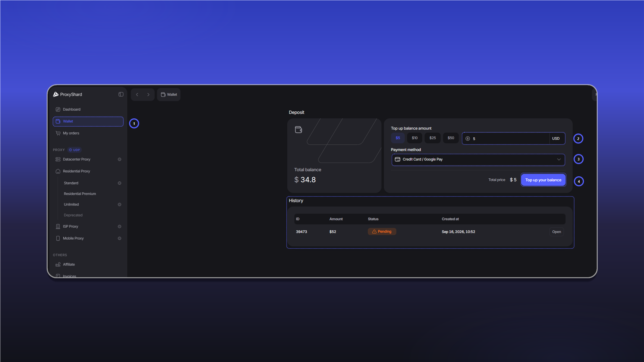The width and height of the screenshot is (644, 362).
Task: Open Residential Premium plan
Action: click(80, 194)
